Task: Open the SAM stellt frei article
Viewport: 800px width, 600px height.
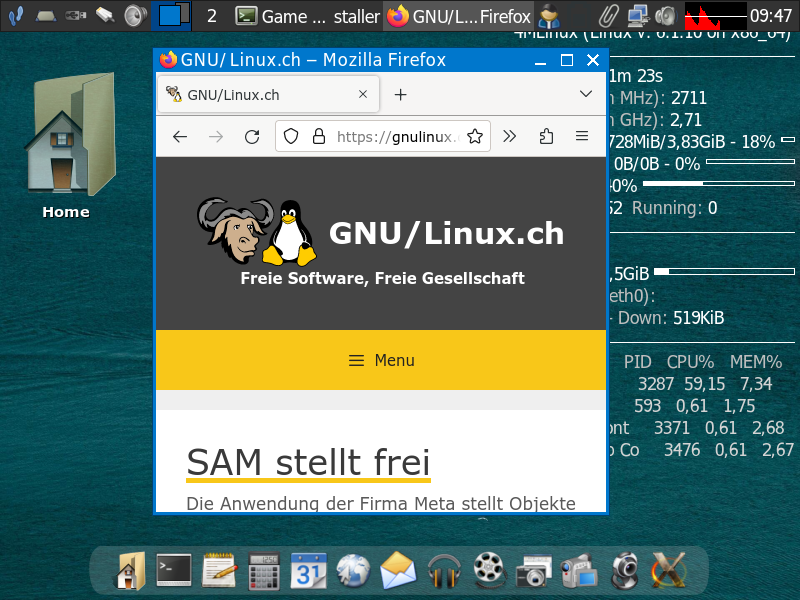Action: pos(308,462)
